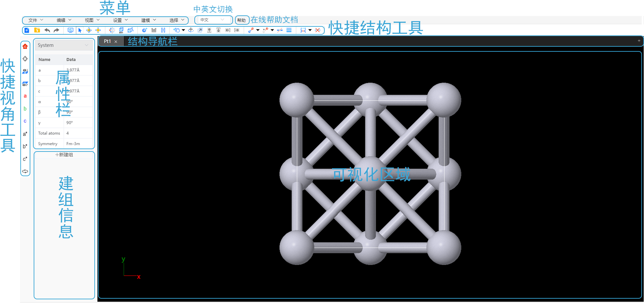644x303 pixels.
Task: Open dropdown arrow next to measure tool
Action: [310, 30]
